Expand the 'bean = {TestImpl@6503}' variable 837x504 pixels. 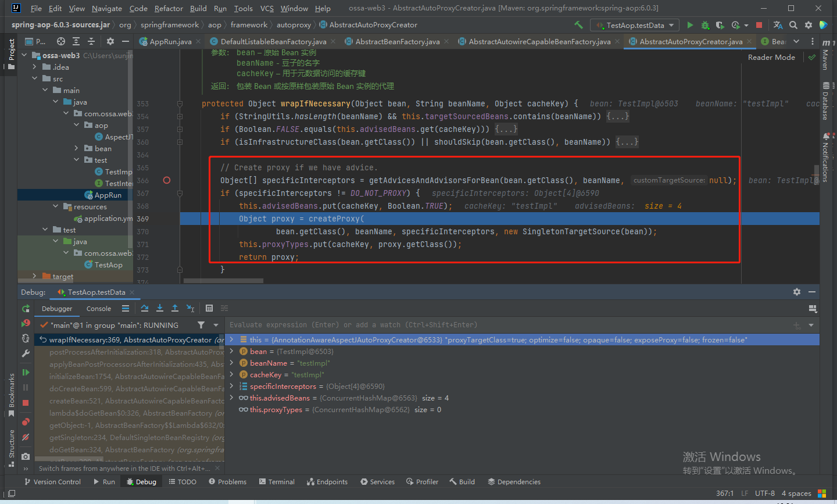coord(232,351)
